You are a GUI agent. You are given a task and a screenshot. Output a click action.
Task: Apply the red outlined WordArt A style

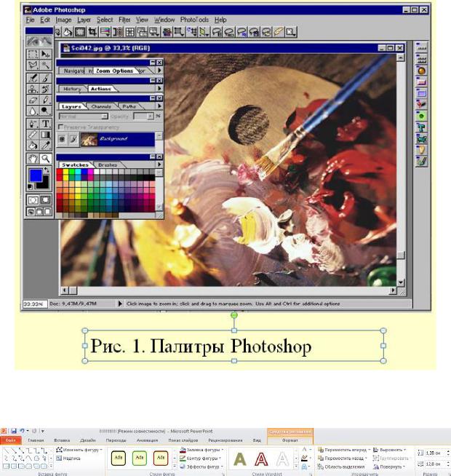[261, 459]
